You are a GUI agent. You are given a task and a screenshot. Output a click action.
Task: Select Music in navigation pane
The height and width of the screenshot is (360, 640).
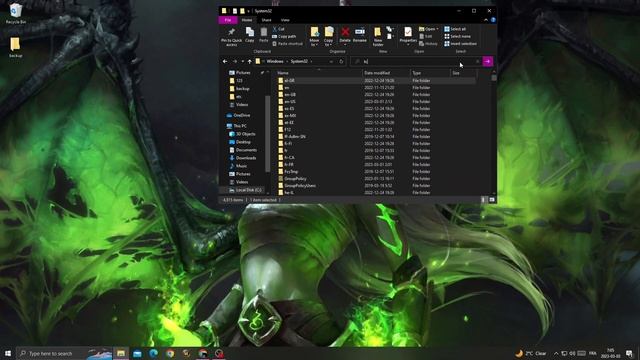coord(238,166)
